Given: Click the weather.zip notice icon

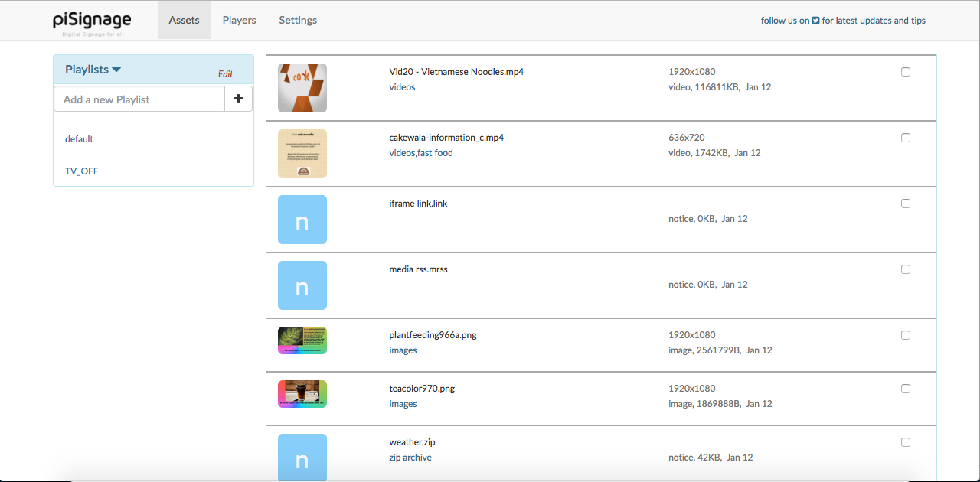Looking at the screenshot, I should [x=302, y=458].
